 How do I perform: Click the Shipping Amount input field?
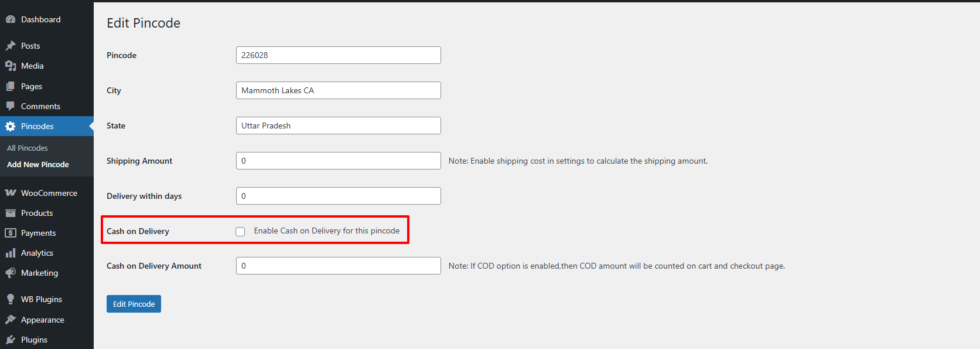coord(338,161)
